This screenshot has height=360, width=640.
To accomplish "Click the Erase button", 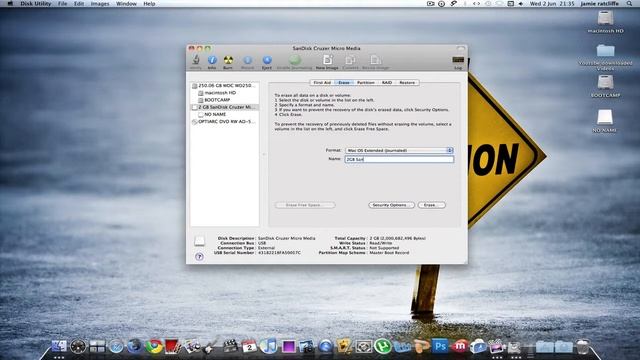I will coord(431,205).
